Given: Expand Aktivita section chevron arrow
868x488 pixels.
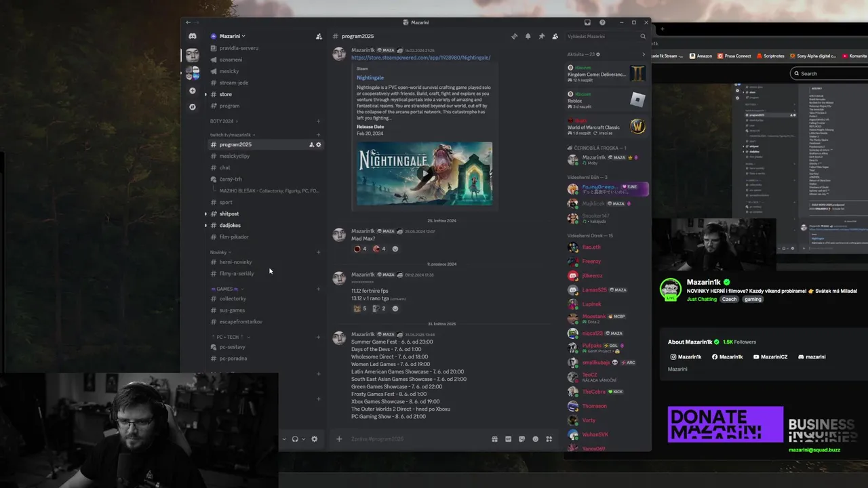Looking at the screenshot, I should pyautogui.click(x=644, y=54).
